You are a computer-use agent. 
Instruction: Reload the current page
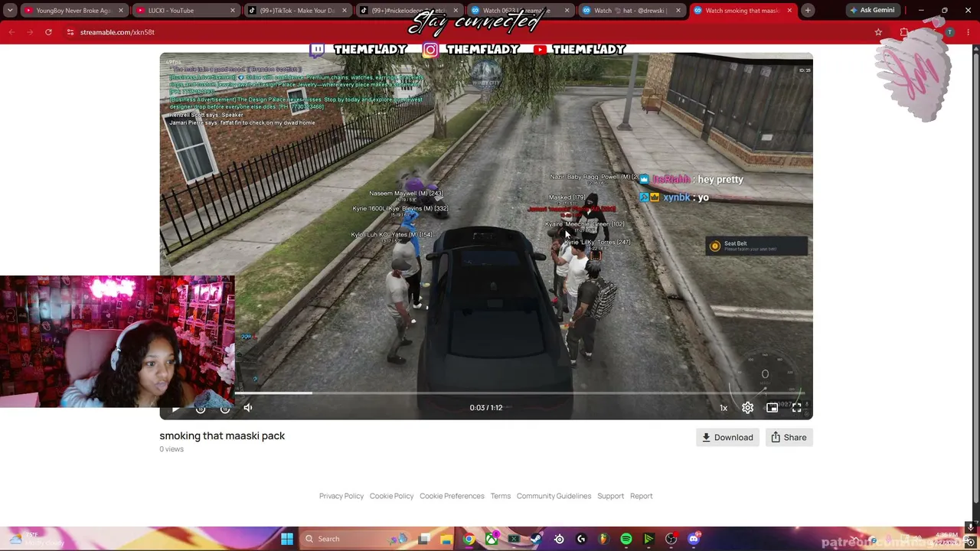click(48, 32)
